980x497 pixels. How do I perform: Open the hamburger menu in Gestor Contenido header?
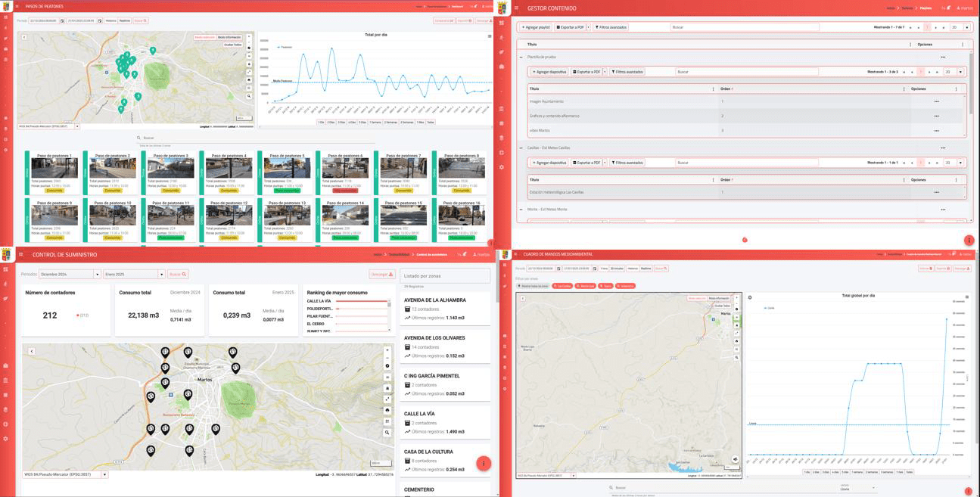click(517, 8)
